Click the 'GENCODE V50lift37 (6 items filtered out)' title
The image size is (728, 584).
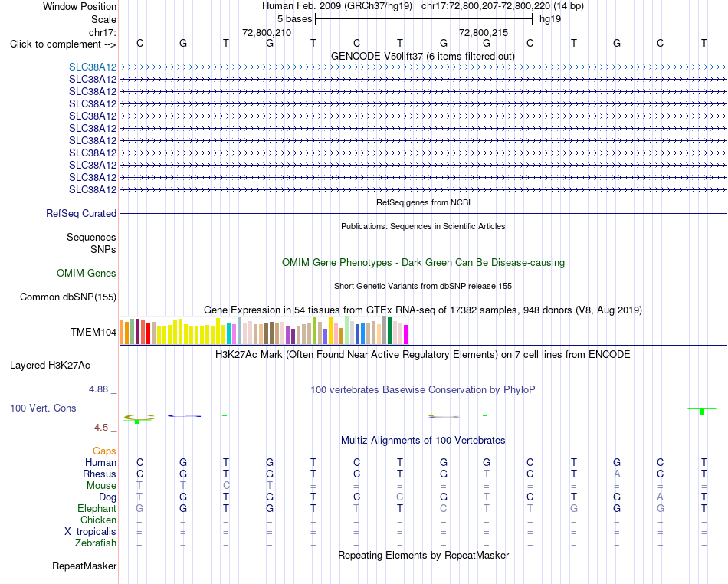point(423,57)
